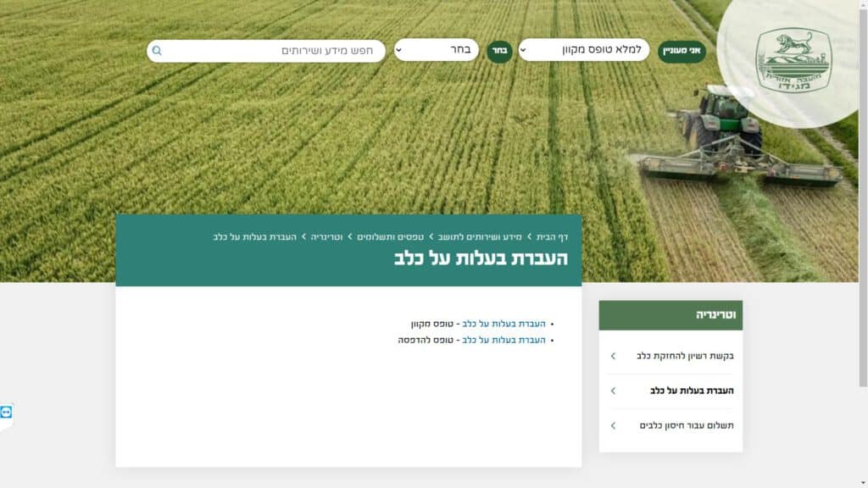This screenshot has width=868, height=488.
Task: Select תשלום עבור חיסון כלבים menu item
Action: (x=687, y=425)
